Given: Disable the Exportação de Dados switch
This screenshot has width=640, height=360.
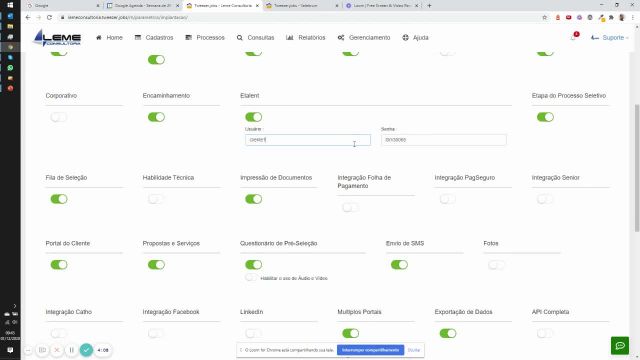Looking at the screenshot, I should [x=448, y=333].
